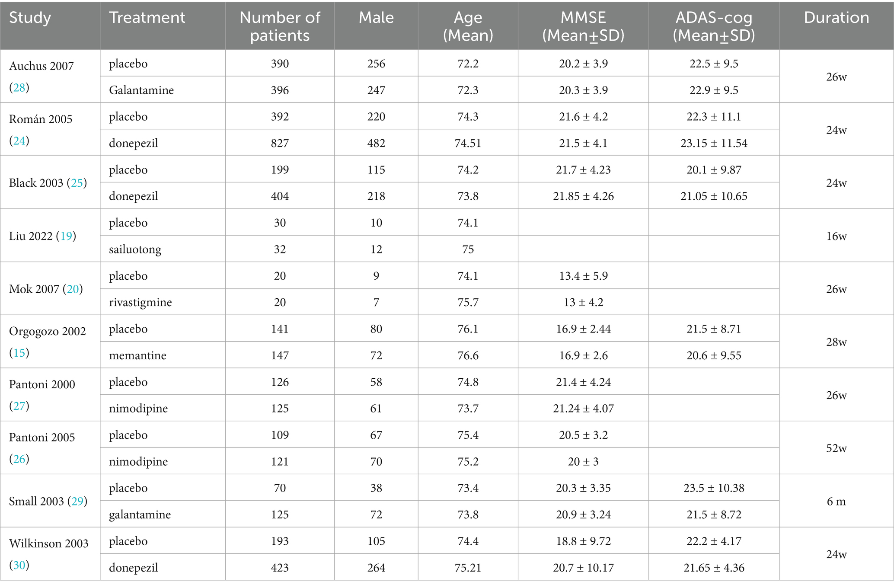Open reference 29 beside Small 2003
Viewport: 894px width, 588px height.
[x=77, y=501]
